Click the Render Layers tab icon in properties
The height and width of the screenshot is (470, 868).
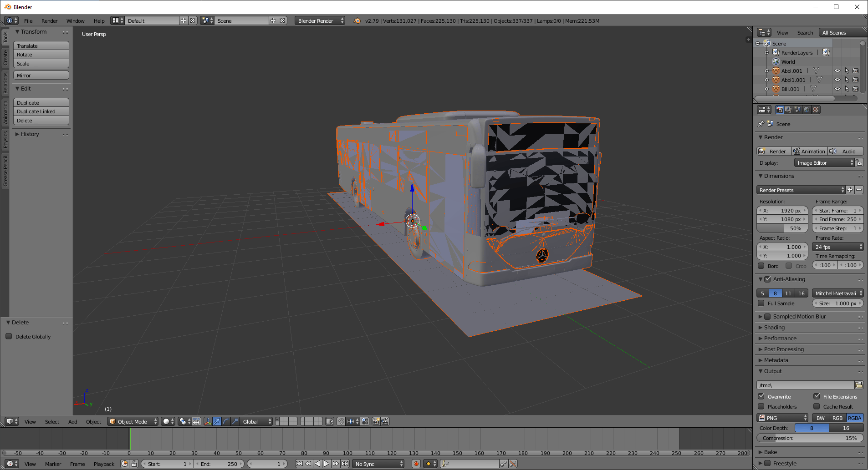(788, 110)
